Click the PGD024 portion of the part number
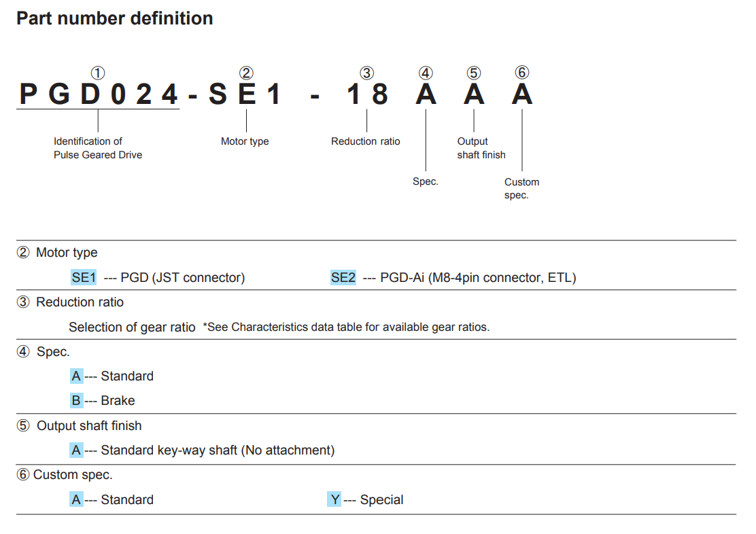756x534 pixels. [99, 94]
